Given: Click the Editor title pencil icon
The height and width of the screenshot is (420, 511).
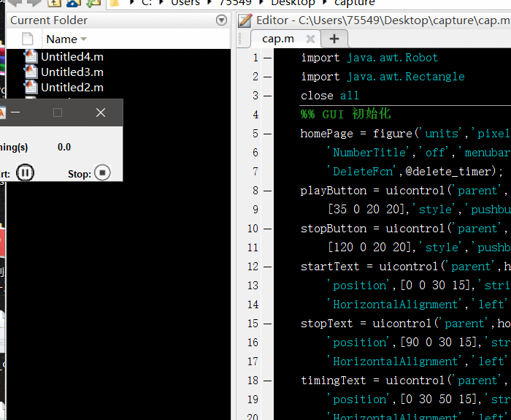Looking at the screenshot, I should (245, 20).
